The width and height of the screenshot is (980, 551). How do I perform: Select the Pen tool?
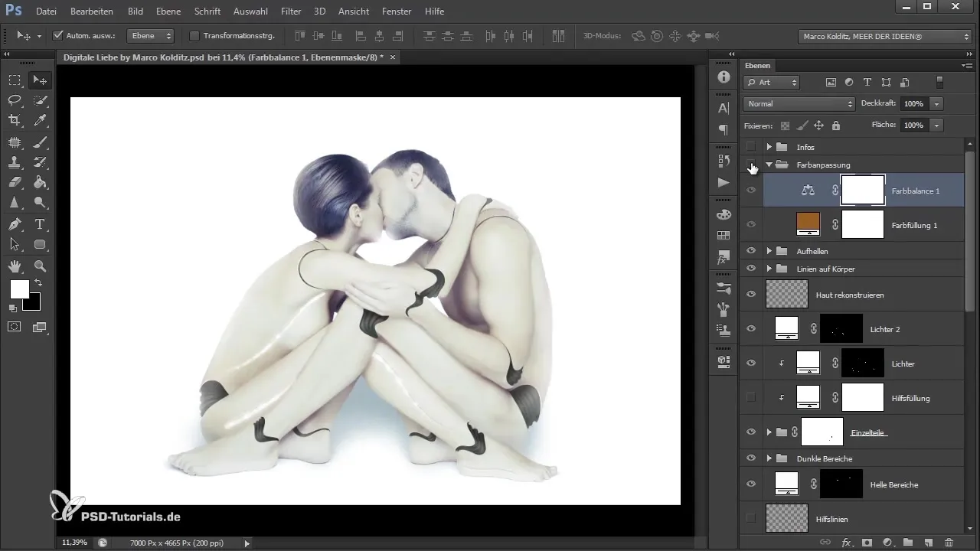pyautogui.click(x=15, y=224)
